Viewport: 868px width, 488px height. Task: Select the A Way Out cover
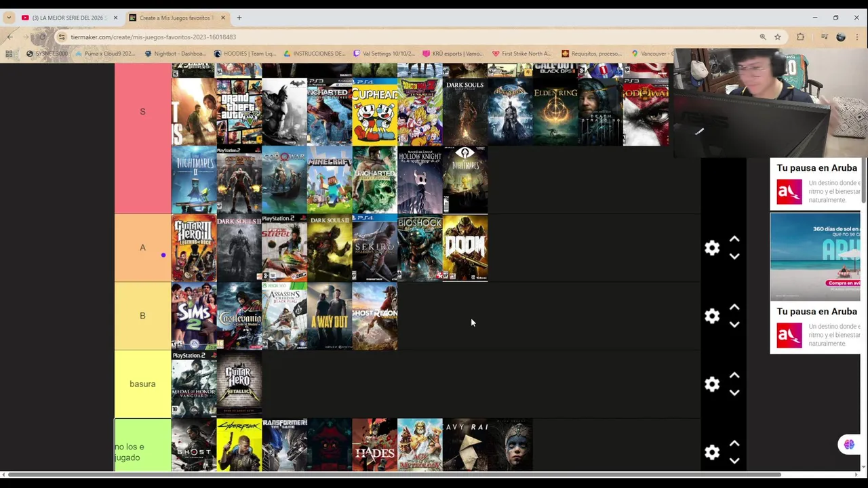[330, 316]
